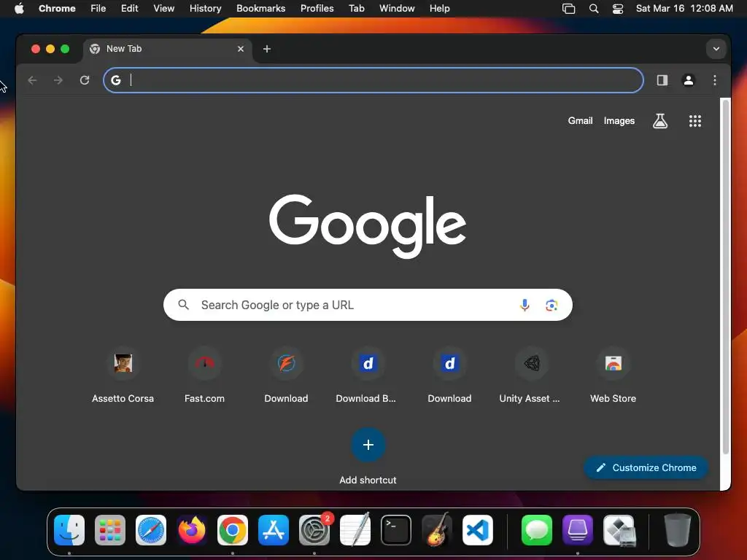This screenshot has width=747, height=560.
Task: Open the Web Store shortcut
Action: [613, 376]
